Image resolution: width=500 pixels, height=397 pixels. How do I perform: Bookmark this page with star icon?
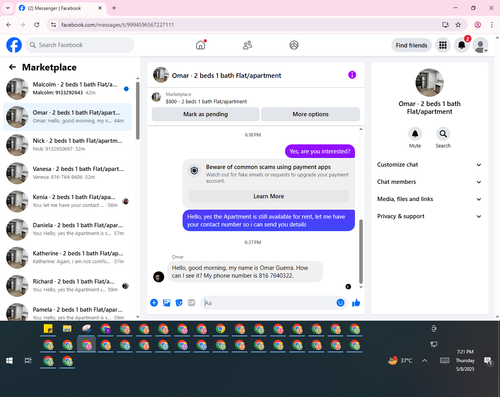coord(458,25)
